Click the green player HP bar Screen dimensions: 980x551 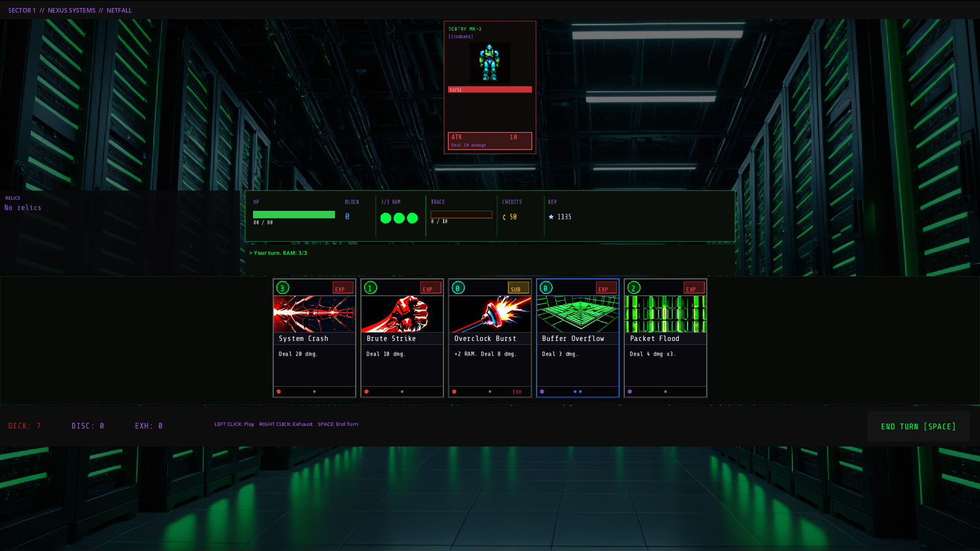point(293,215)
